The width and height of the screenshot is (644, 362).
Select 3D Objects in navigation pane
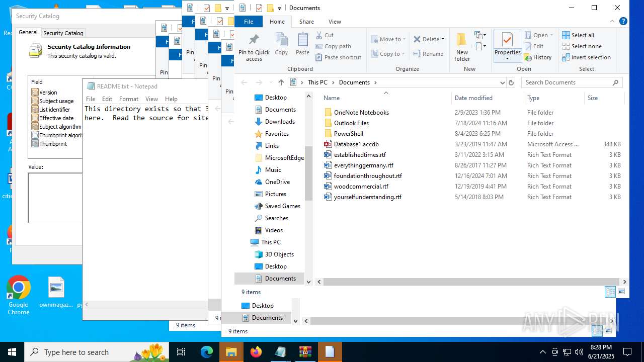pyautogui.click(x=279, y=254)
